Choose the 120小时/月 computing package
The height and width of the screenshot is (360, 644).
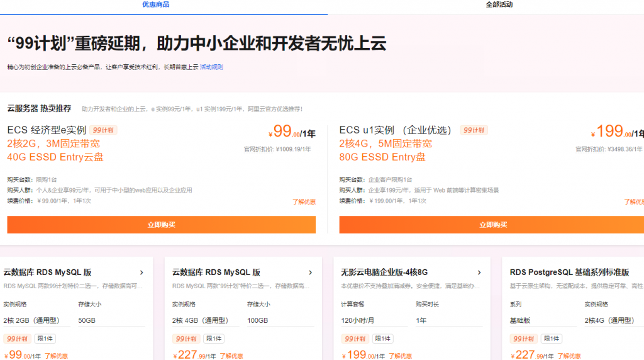click(358, 320)
